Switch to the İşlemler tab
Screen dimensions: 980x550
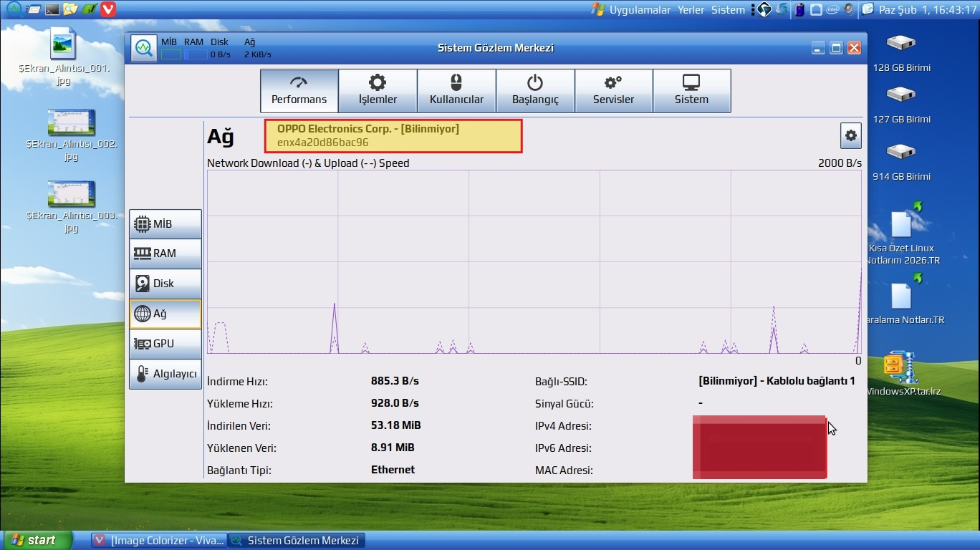(x=378, y=90)
